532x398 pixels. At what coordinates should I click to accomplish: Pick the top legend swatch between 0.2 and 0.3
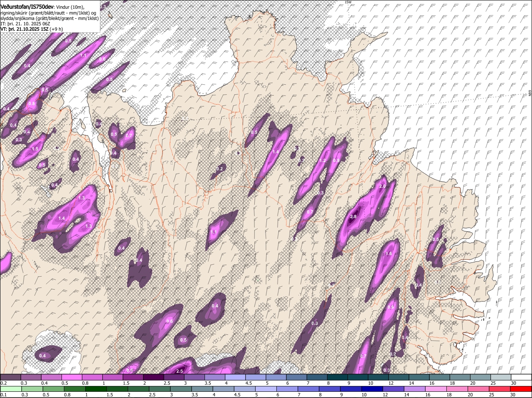click(10, 377)
